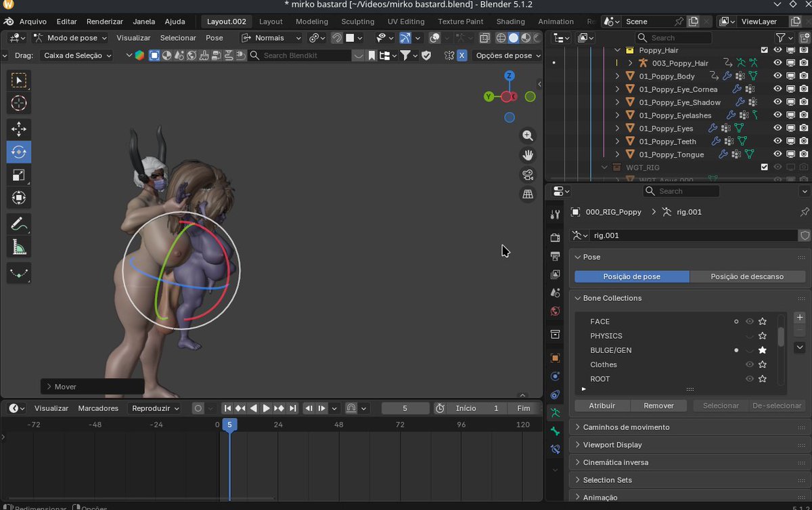Open the Object properties tab

[x=555, y=358]
